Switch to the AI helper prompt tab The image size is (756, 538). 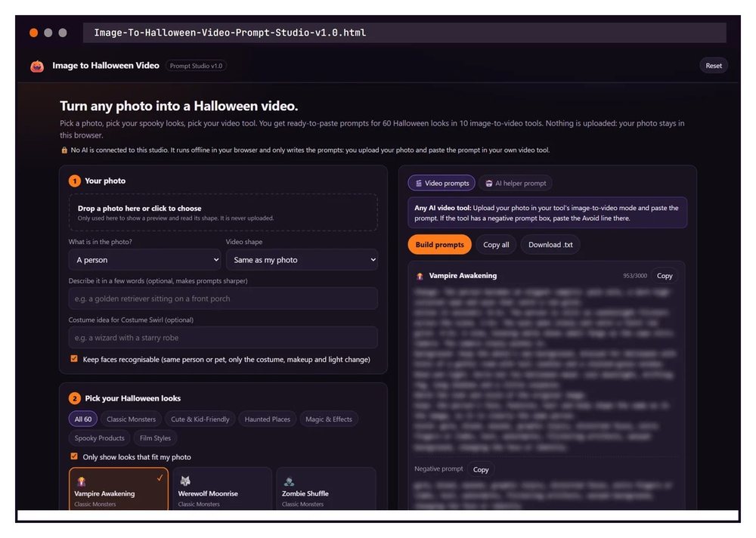pyautogui.click(x=516, y=183)
